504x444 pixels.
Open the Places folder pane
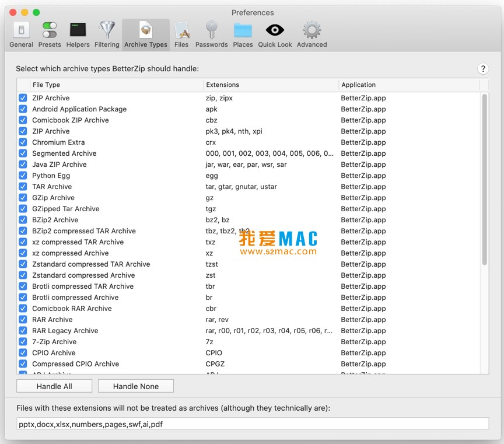[x=243, y=35]
